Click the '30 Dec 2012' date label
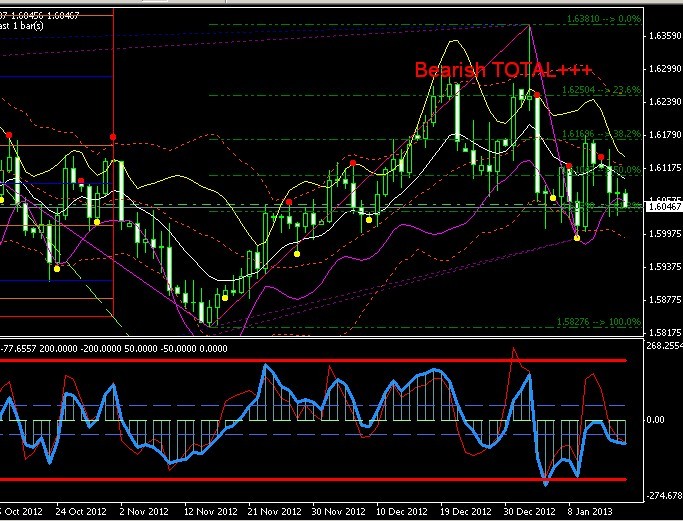The height and width of the screenshot is (521, 683). pyautogui.click(x=530, y=511)
